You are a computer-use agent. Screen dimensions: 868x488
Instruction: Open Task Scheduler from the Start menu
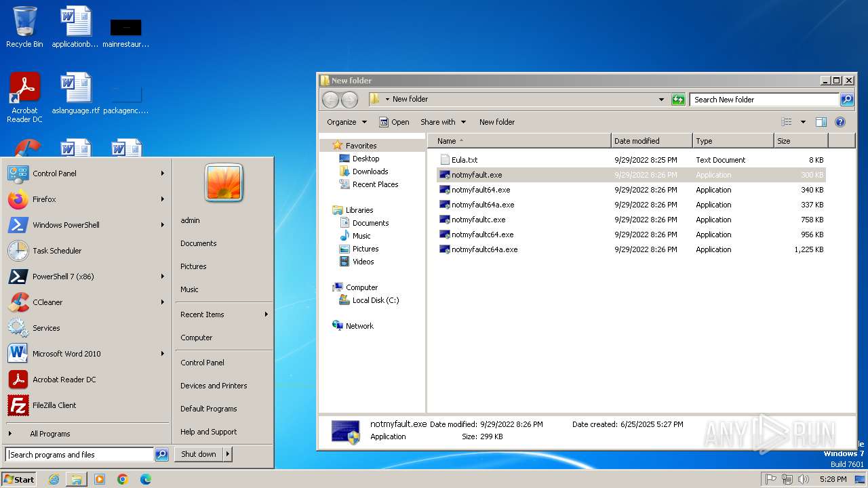pyautogui.click(x=87, y=251)
